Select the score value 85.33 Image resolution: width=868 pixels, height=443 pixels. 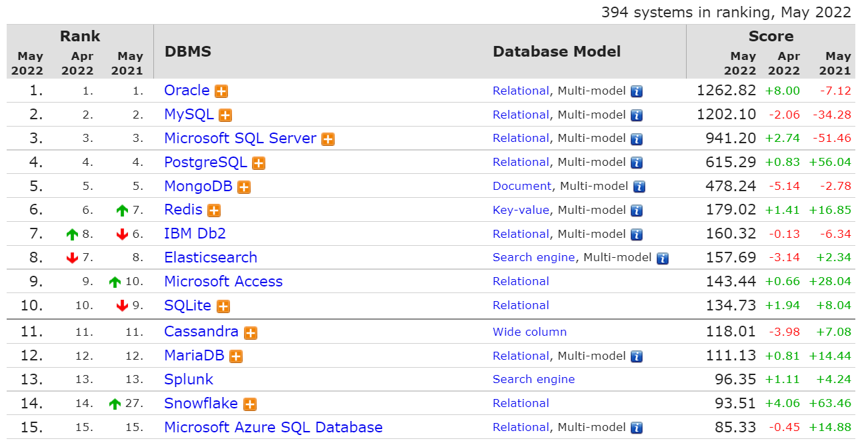736,428
